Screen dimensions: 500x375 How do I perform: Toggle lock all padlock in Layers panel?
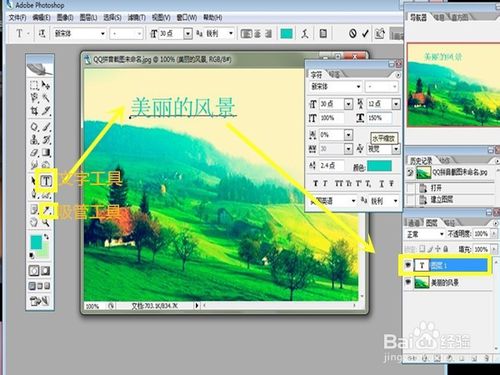(x=446, y=249)
